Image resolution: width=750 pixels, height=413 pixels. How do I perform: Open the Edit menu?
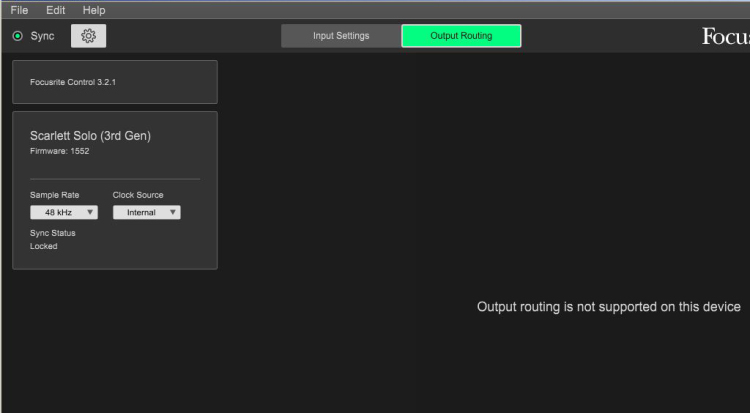(55, 10)
